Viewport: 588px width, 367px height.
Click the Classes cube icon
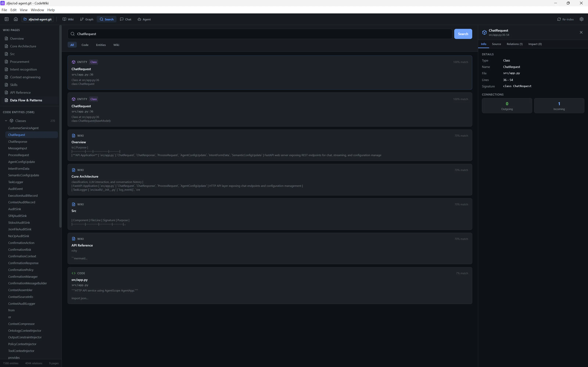(11, 121)
